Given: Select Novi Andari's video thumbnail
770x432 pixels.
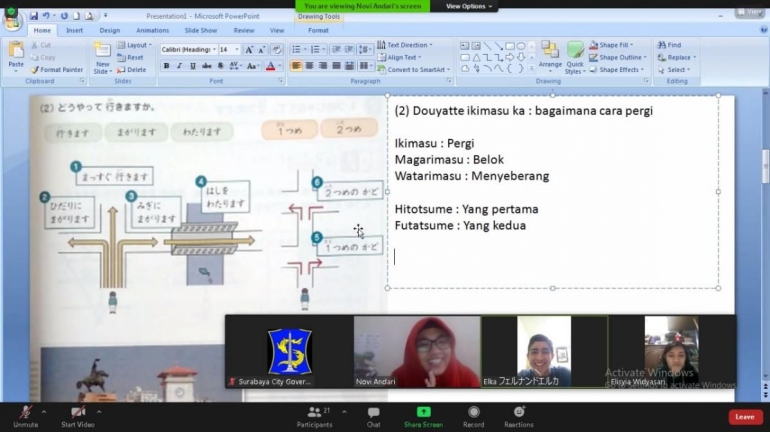Looking at the screenshot, I should (416, 351).
